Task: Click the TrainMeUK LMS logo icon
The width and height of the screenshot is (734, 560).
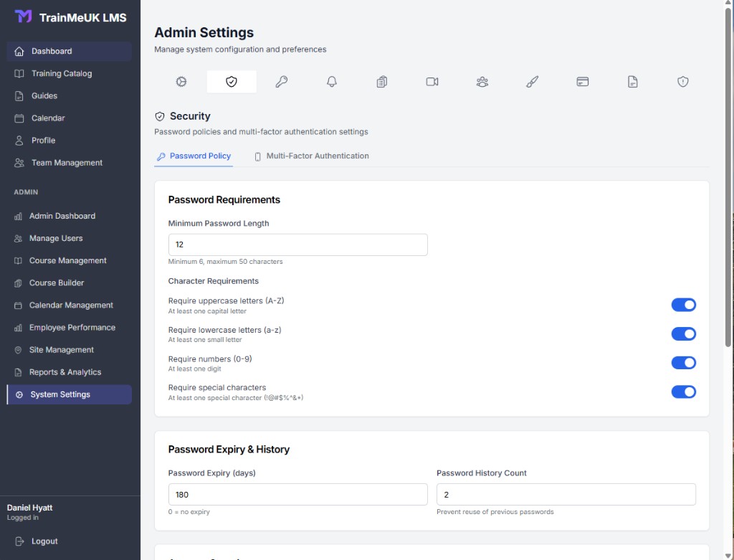Action: (x=23, y=17)
